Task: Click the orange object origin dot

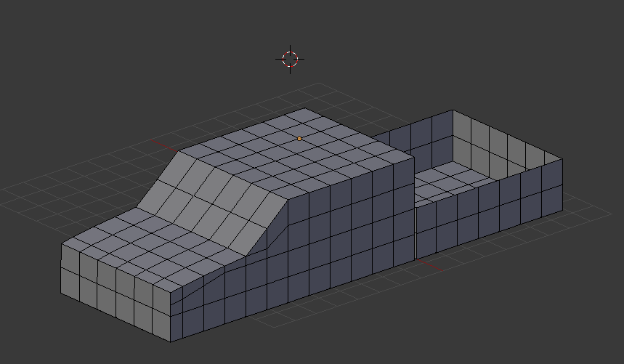Action: click(x=299, y=139)
